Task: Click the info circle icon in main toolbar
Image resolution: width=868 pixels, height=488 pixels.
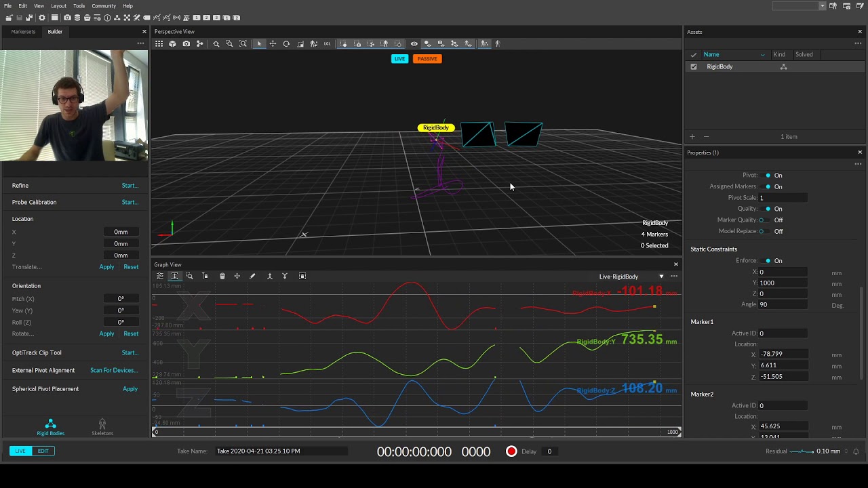Action: (107, 18)
